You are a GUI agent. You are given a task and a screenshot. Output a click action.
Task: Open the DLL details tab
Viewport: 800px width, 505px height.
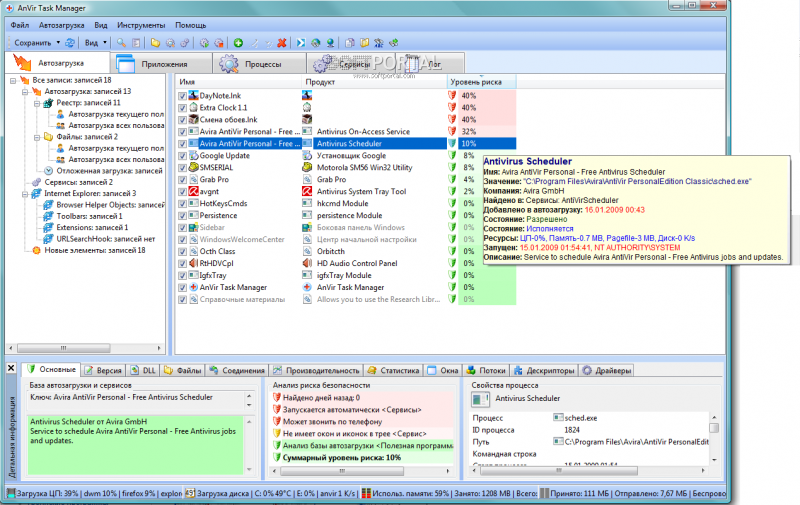[143, 370]
